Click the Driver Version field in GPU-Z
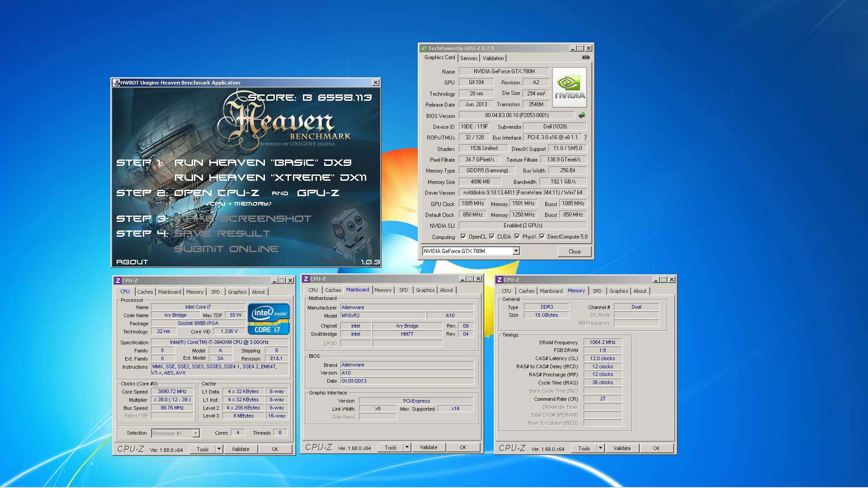868x488 pixels. coord(523,192)
